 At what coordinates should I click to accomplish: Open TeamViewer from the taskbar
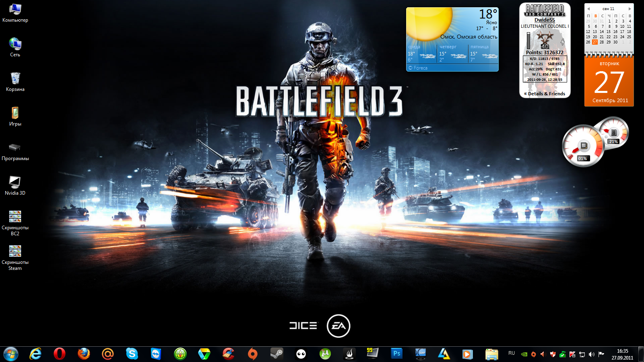[156, 354]
